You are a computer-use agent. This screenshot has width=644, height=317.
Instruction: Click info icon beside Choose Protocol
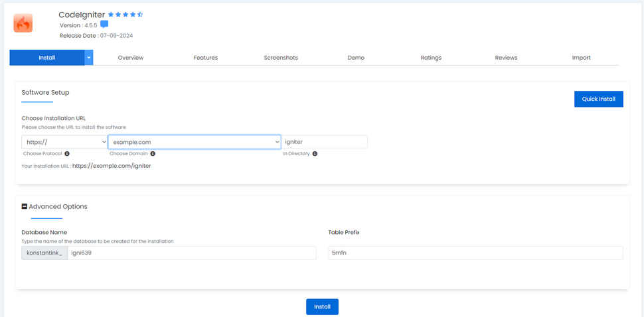click(67, 154)
